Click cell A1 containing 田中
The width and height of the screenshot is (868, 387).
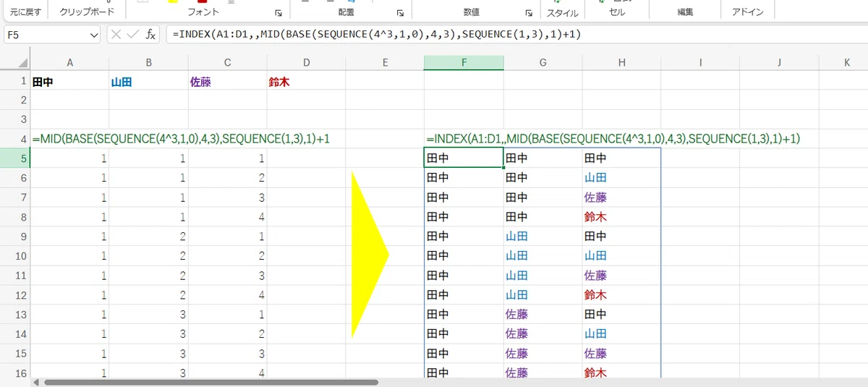69,80
